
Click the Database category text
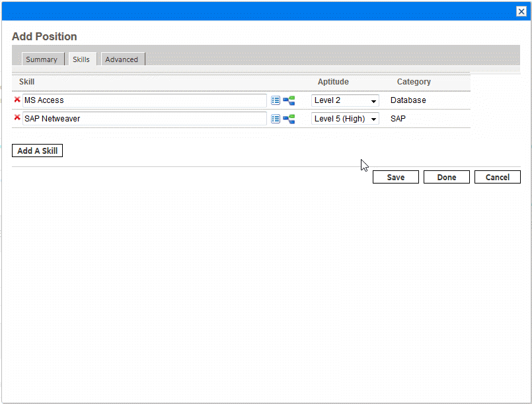tap(408, 100)
